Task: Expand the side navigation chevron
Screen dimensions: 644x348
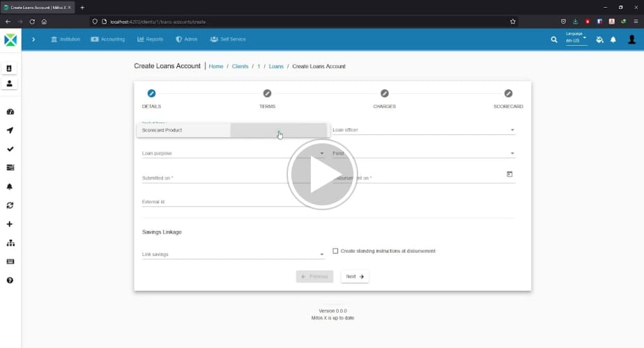Action: [x=33, y=40]
